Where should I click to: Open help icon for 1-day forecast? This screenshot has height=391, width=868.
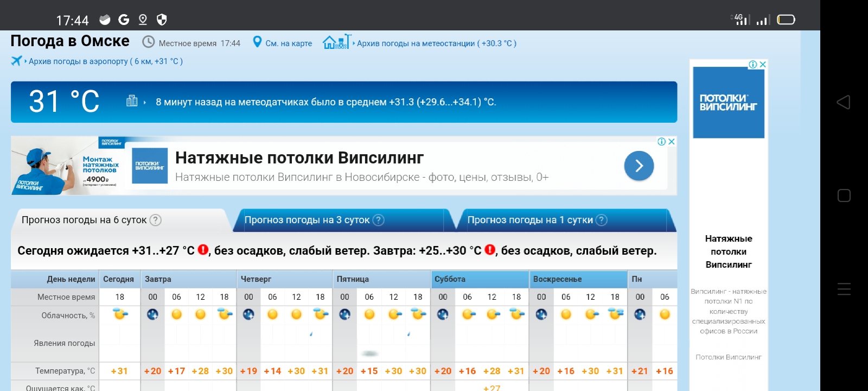[601, 220]
